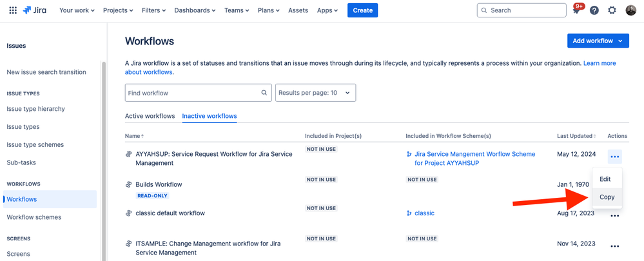Click the Builds Workflow row icon
The image size is (644, 261).
[128, 184]
